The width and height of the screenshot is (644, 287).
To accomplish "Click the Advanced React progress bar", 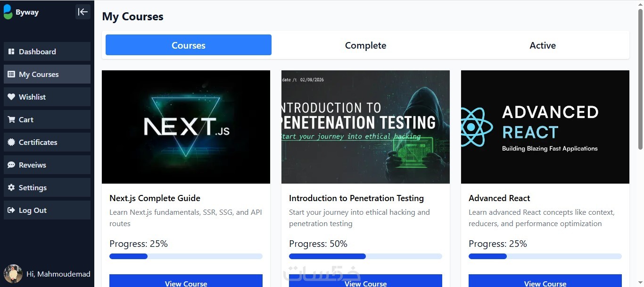I will pos(545,256).
